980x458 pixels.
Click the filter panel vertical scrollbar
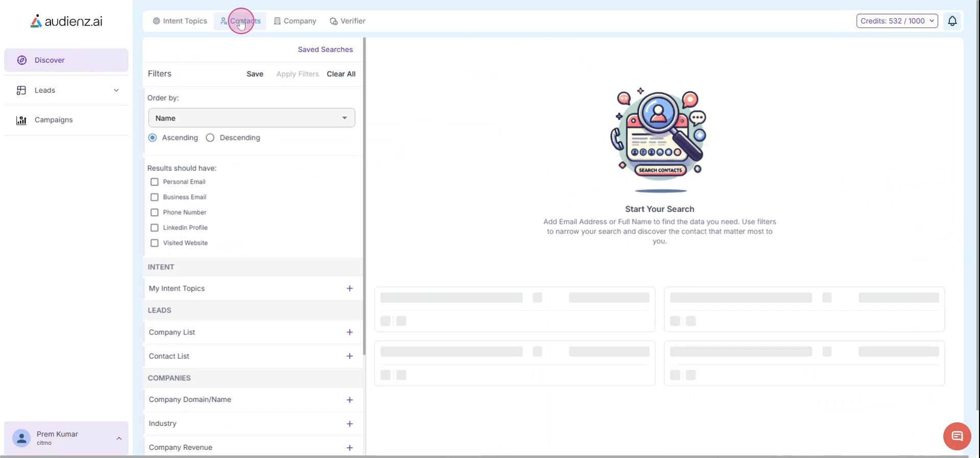coord(364,196)
